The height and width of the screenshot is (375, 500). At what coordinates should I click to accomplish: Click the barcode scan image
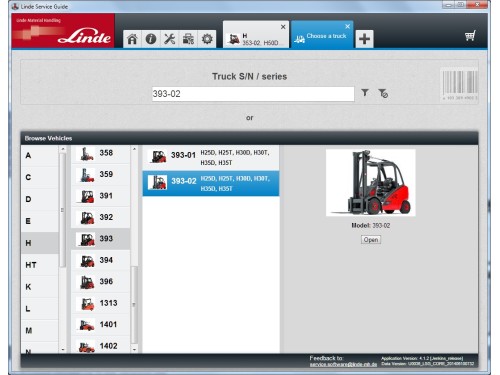[460, 84]
